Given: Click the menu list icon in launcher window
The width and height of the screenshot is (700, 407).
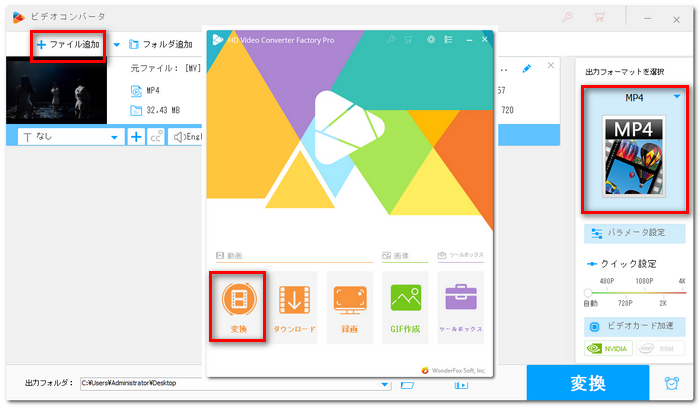Looking at the screenshot, I should (448, 40).
